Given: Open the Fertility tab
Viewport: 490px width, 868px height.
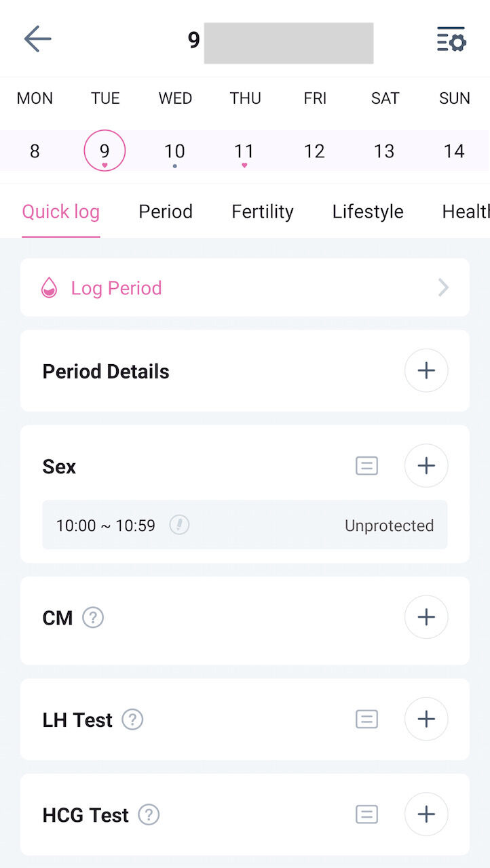Looking at the screenshot, I should (x=262, y=212).
